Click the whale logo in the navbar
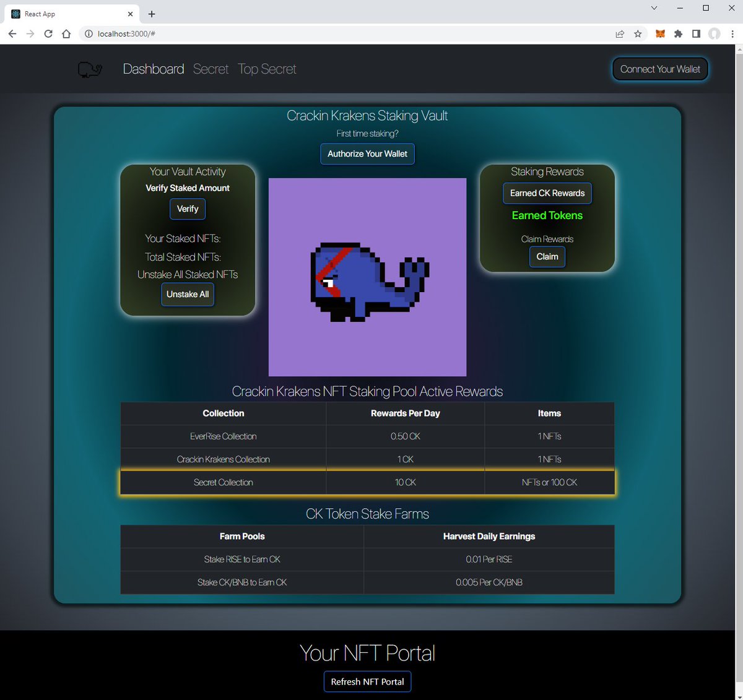 [x=89, y=69]
